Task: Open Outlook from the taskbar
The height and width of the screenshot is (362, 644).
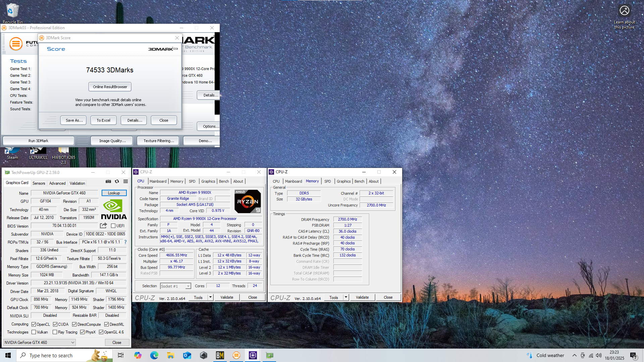Action: [x=187, y=355]
